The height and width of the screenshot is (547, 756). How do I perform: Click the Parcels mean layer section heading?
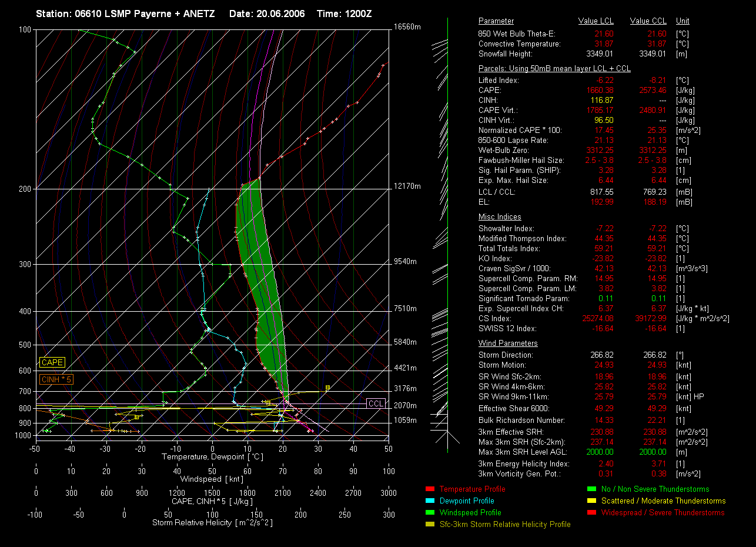click(554, 69)
